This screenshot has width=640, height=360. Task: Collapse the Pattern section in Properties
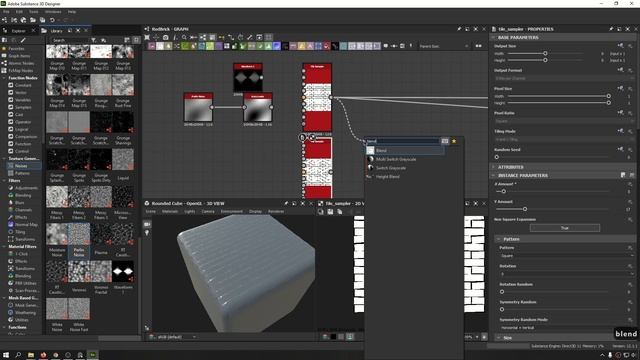498,239
